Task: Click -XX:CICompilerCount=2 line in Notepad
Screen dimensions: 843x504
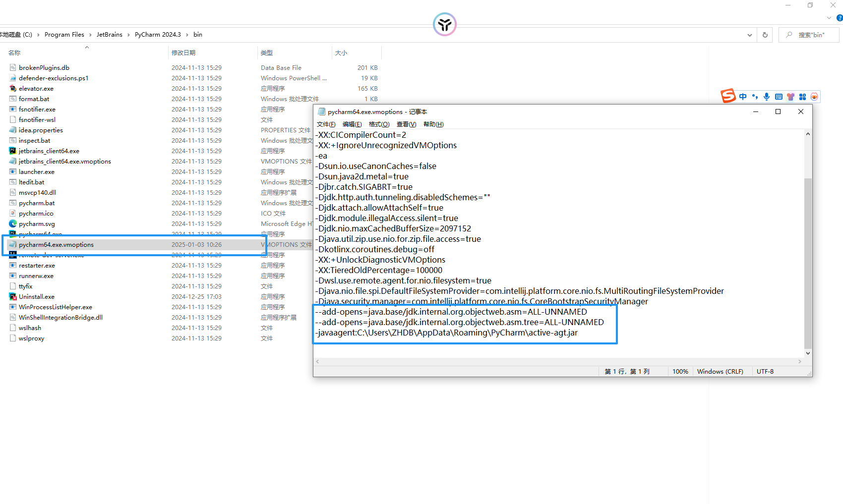Action: [x=361, y=135]
